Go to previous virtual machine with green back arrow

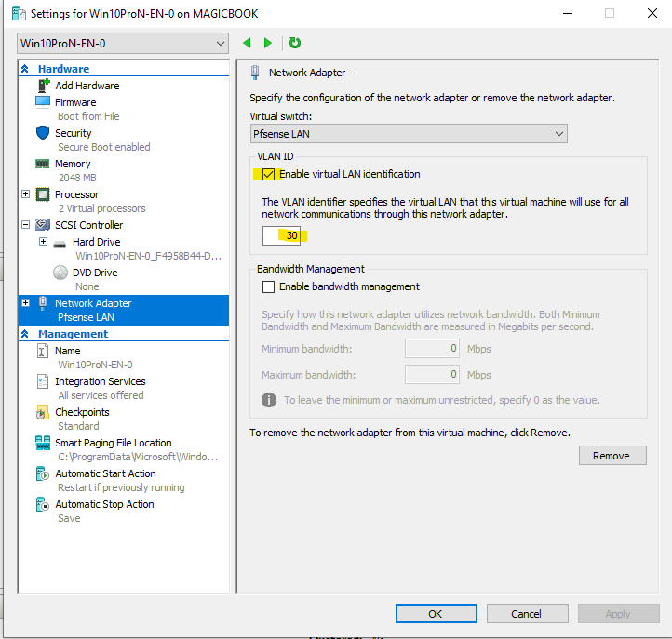247,43
